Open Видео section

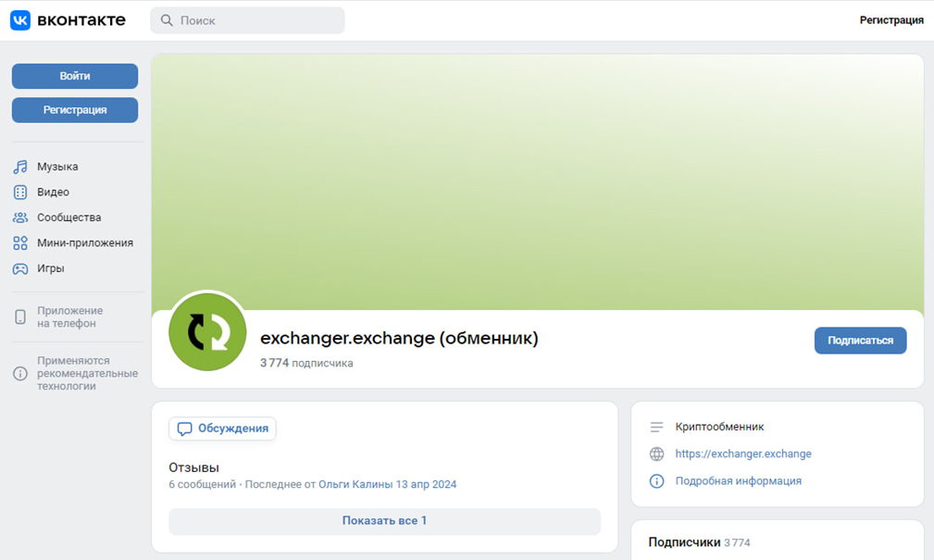click(x=53, y=192)
